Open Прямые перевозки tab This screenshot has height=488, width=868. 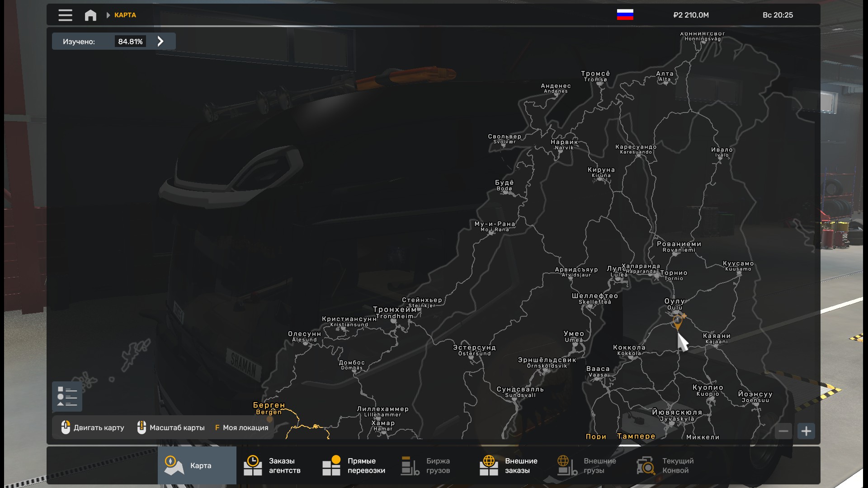(x=354, y=465)
